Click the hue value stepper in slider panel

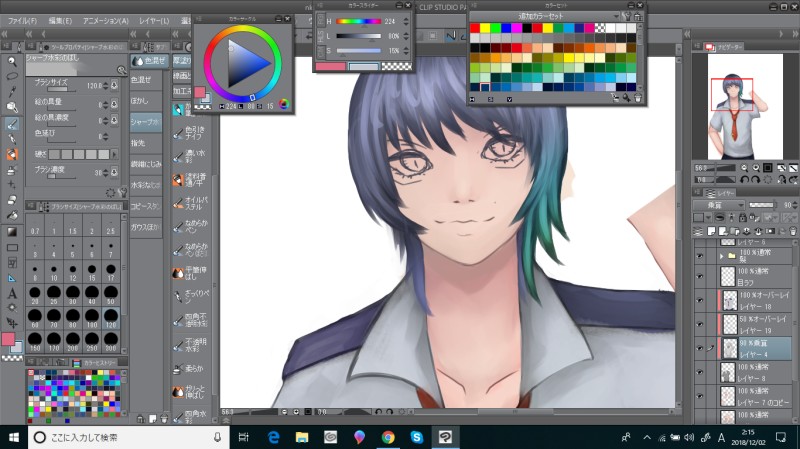tap(406, 21)
